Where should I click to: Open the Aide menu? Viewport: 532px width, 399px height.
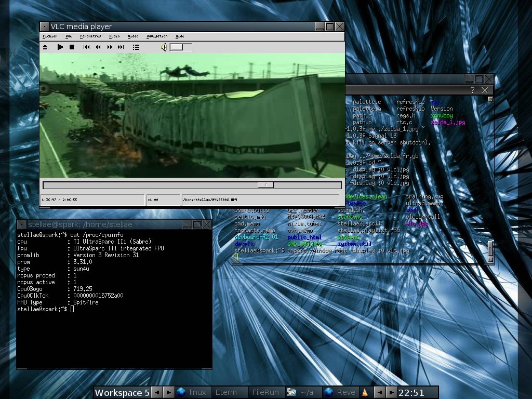click(180, 36)
